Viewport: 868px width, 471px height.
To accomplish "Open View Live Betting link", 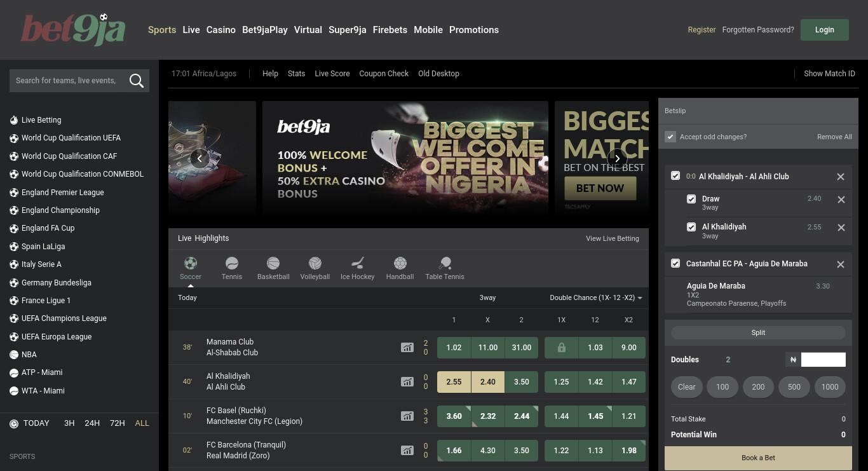I will 613,238.
